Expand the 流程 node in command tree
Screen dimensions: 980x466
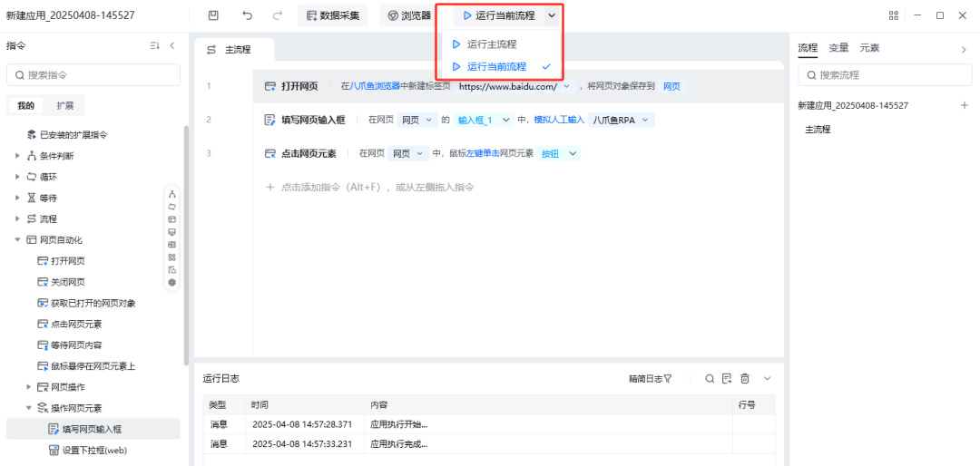[x=17, y=219]
